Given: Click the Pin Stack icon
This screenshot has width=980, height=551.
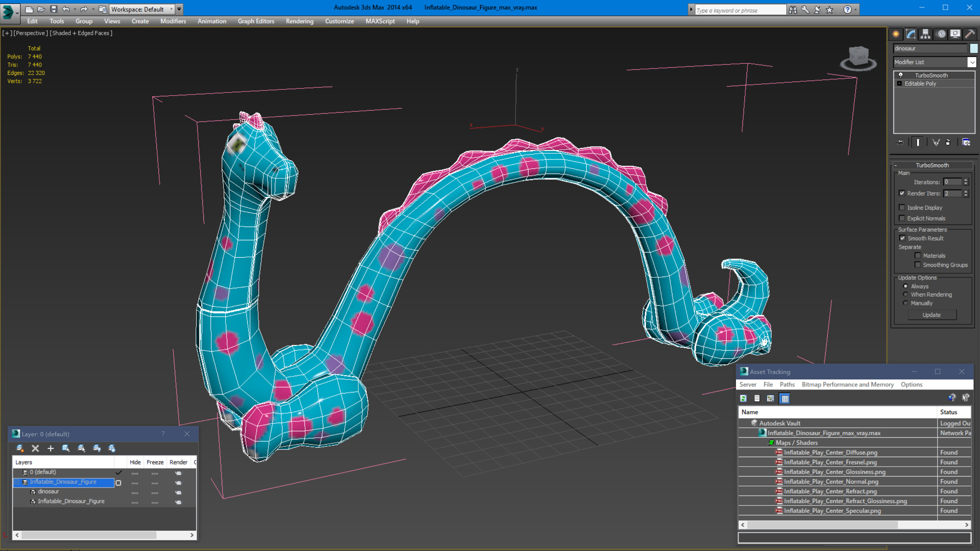Looking at the screenshot, I should (x=900, y=142).
